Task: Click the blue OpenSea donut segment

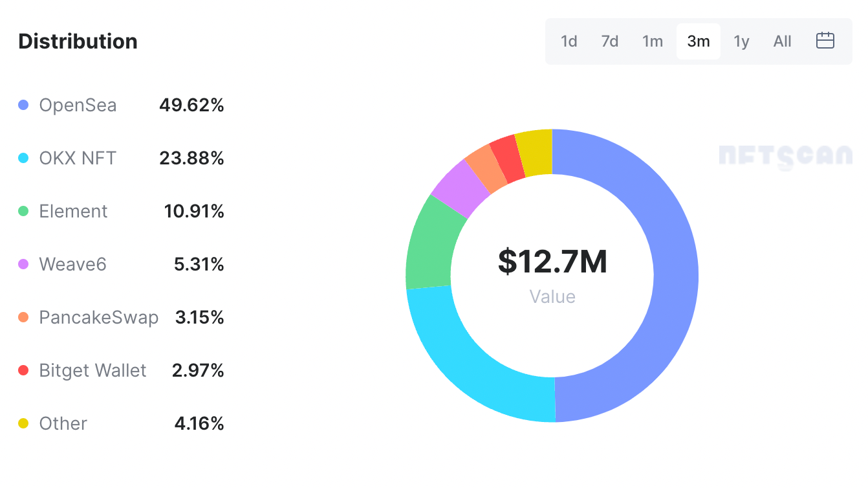Action: pyautogui.click(x=675, y=275)
